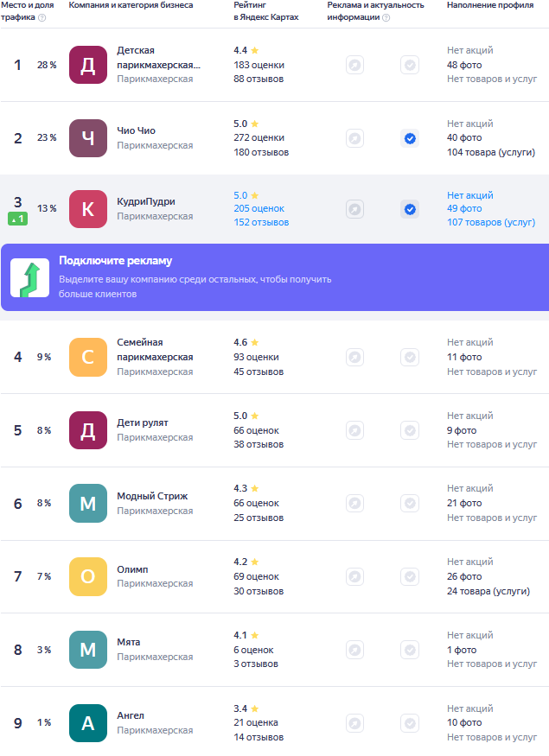Select the company name "Модный Стриж"
Screen dimensions: 549x756
(152, 496)
